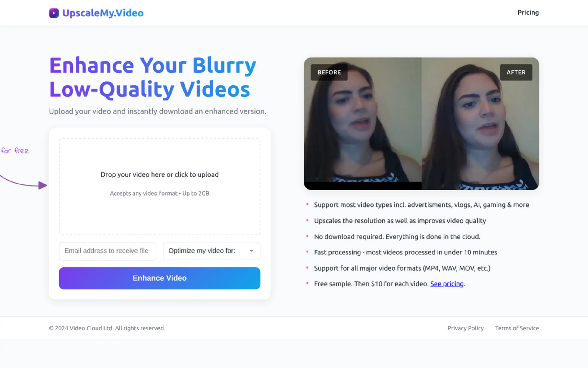Open the Terms of Service footer link

point(517,328)
